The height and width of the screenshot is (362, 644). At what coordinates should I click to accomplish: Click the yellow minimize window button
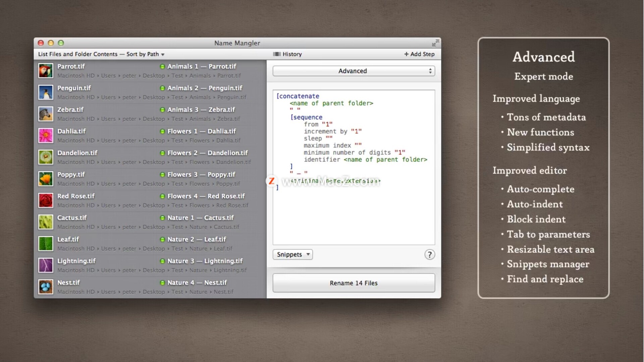[x=51, y=43]
